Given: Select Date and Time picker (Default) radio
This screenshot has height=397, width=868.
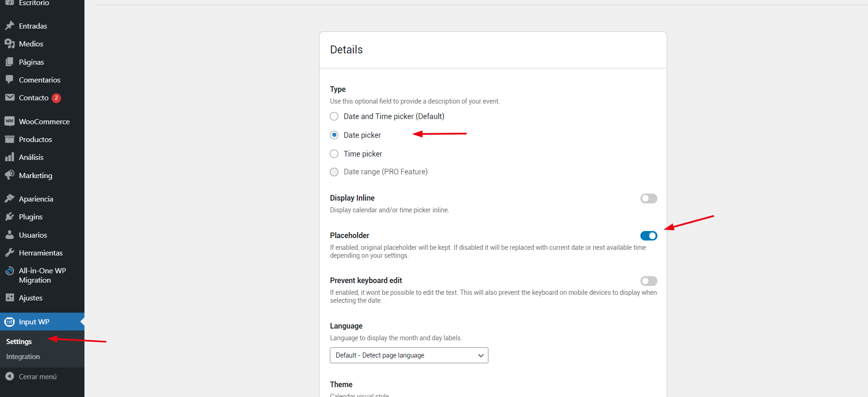Looking at the screenshot, I should (x=334, y=116).
